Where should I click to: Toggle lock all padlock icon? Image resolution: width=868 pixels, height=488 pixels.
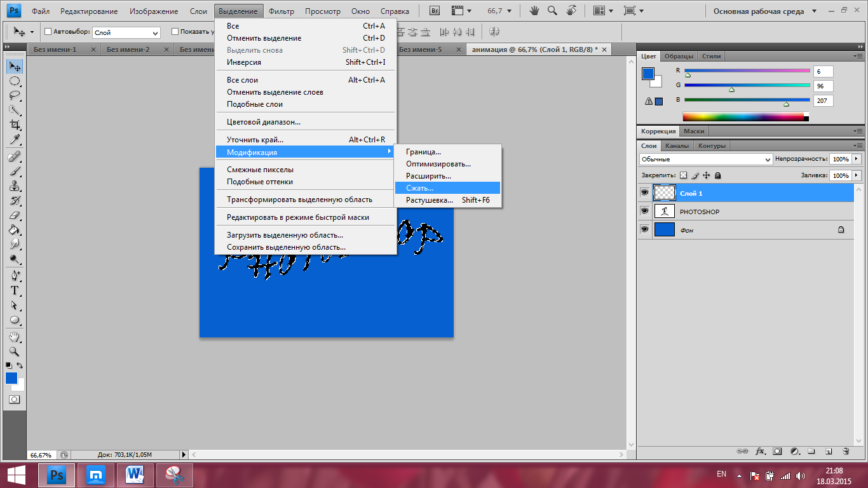tap(717, 175)
